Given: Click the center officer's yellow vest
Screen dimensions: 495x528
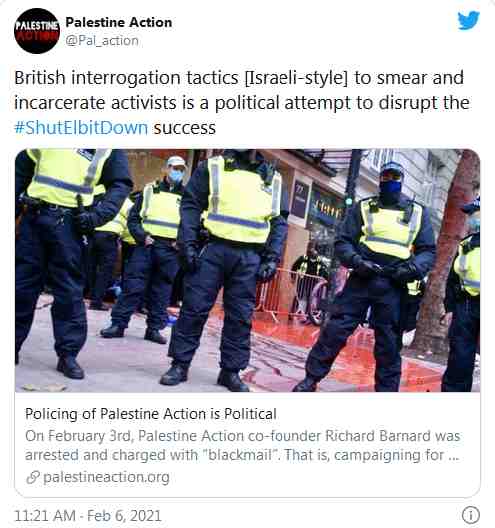Looking at the screenshot, I should click(x=241, y=202).
